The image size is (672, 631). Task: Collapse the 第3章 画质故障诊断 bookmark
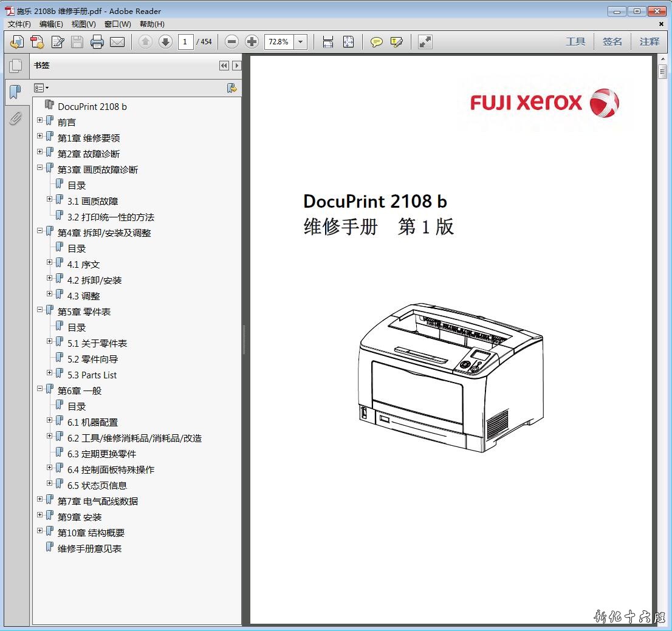click(40, 168)
